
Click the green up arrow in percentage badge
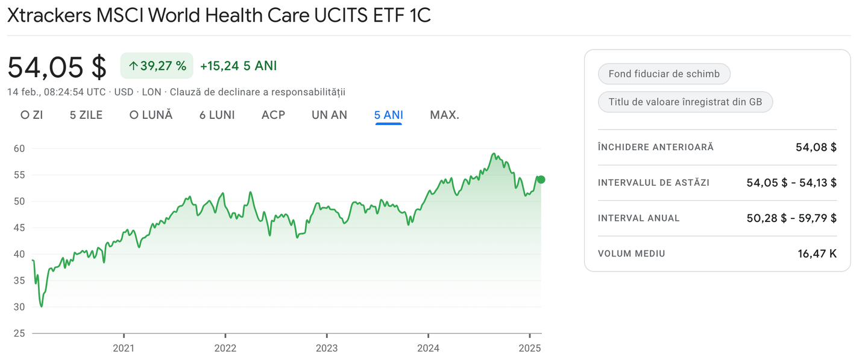tap(133, 66)
